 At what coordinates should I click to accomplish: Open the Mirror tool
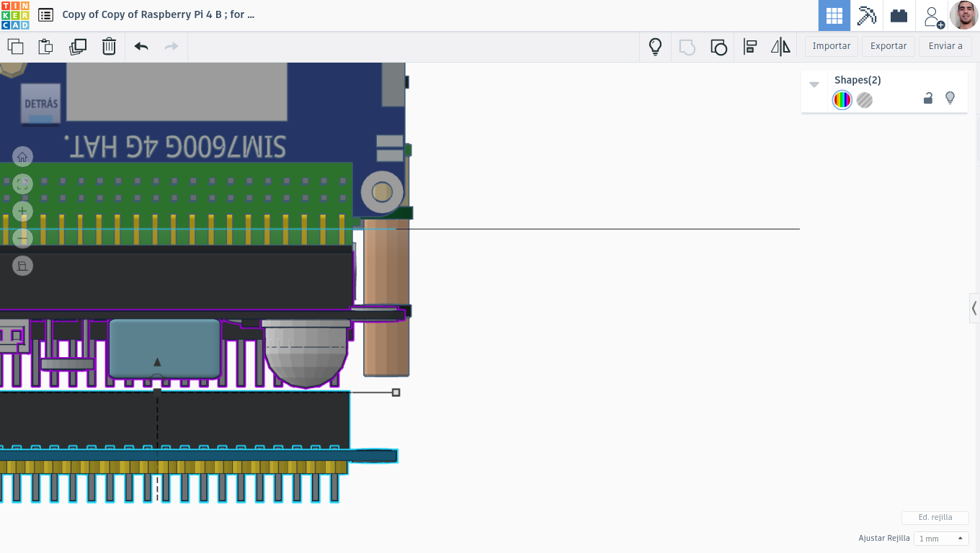(780, 47)
